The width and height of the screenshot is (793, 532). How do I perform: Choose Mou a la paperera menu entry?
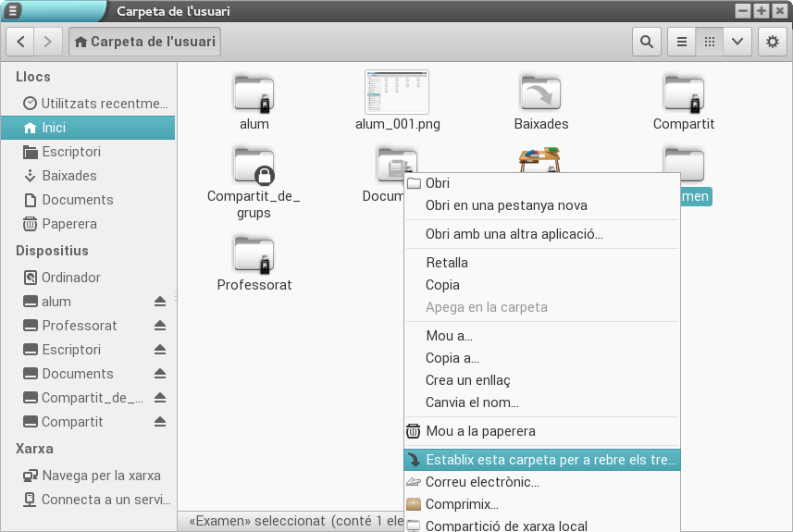point(479,431)
